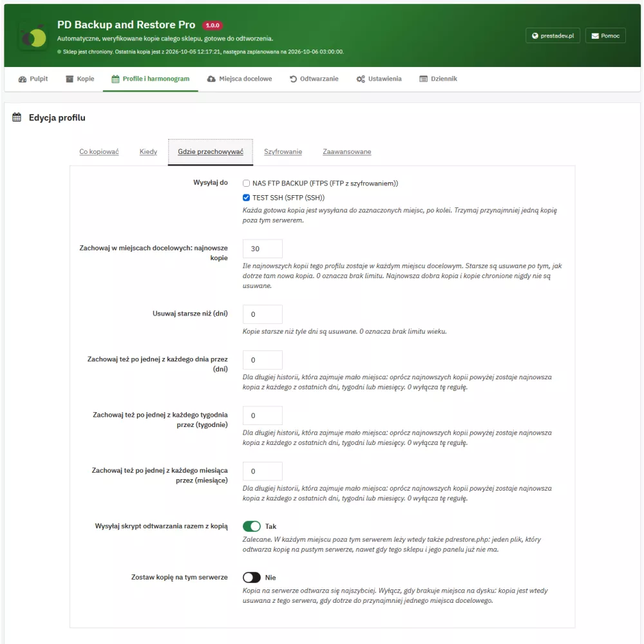
Task: Open the Profile i harmonogram tab
Action: [150, 79]
